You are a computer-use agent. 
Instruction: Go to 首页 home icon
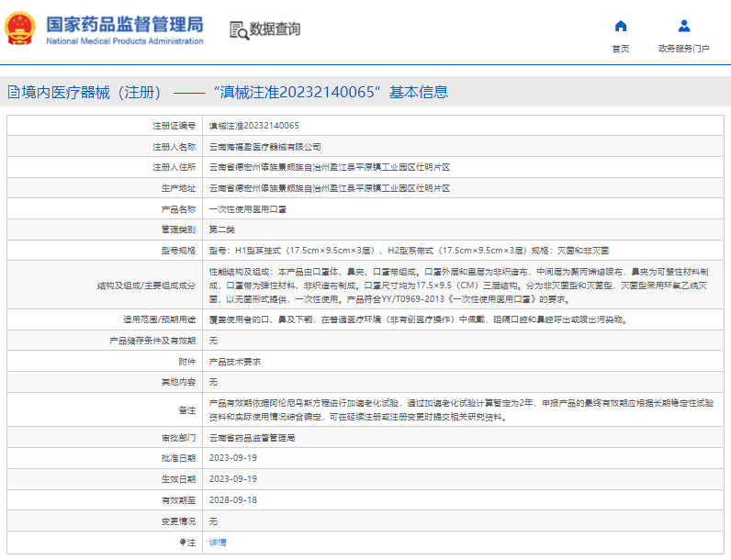coord(621,26)
